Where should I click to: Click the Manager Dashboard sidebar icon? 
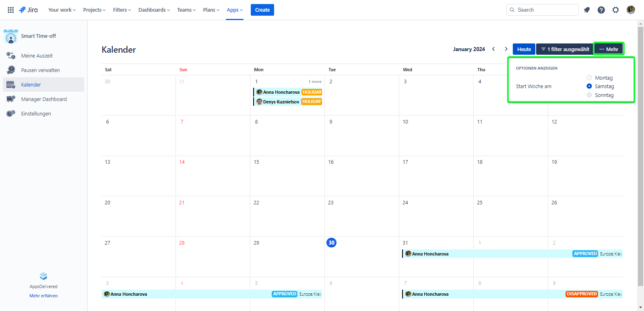pos(11,99)
